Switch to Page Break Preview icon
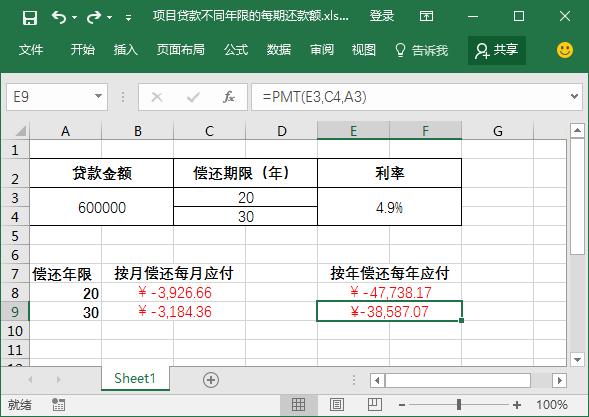The width and height of the screenshot is (589, 417). pyautogui.click(x=375, y=405)
